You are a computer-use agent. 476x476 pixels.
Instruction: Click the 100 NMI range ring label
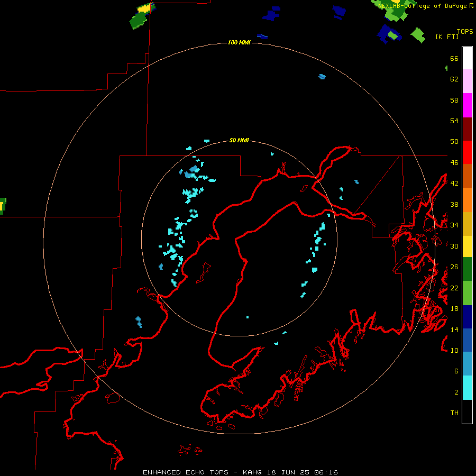click(239, 42)
